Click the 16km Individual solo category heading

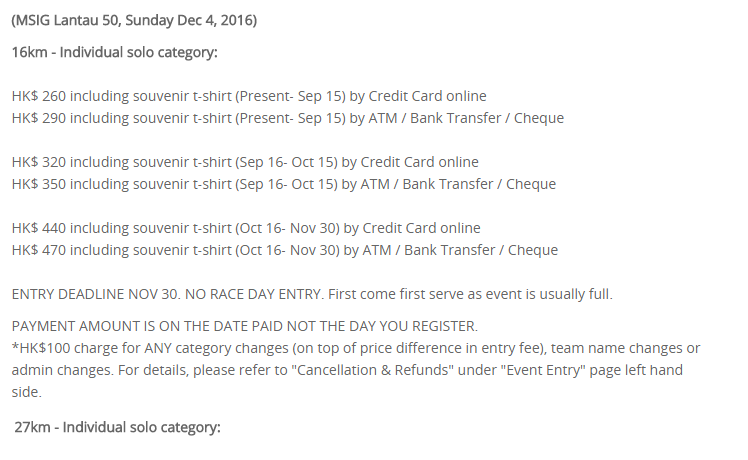coord(114,52)
